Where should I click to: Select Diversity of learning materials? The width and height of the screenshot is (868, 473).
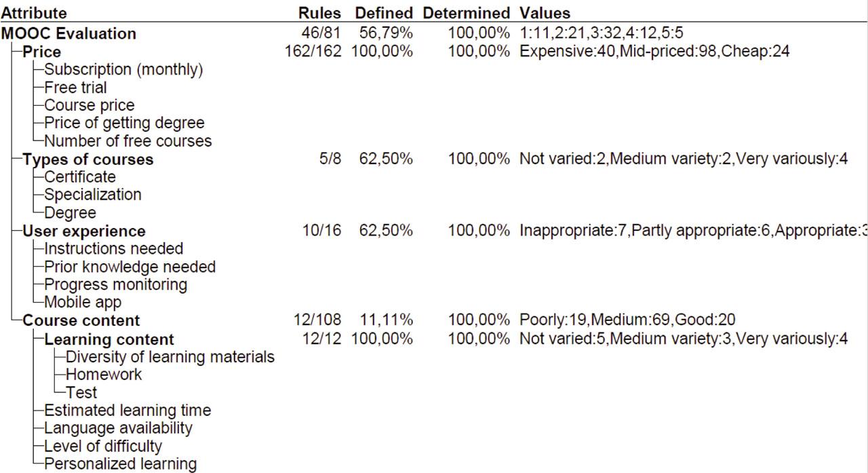[170, 356]
